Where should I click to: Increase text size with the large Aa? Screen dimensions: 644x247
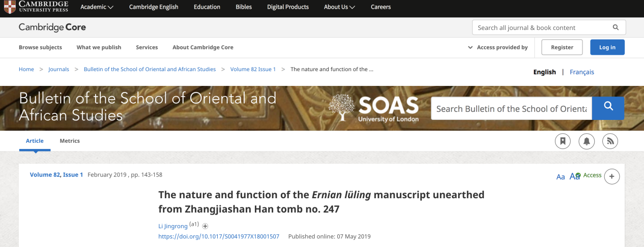click(x=574, y=176)
